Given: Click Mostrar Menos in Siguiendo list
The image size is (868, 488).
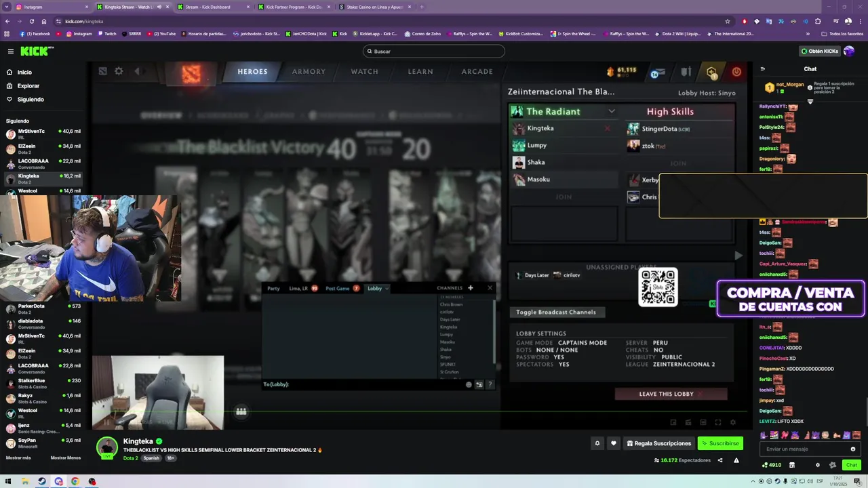Looking at the screenshot, I should 66,457.
